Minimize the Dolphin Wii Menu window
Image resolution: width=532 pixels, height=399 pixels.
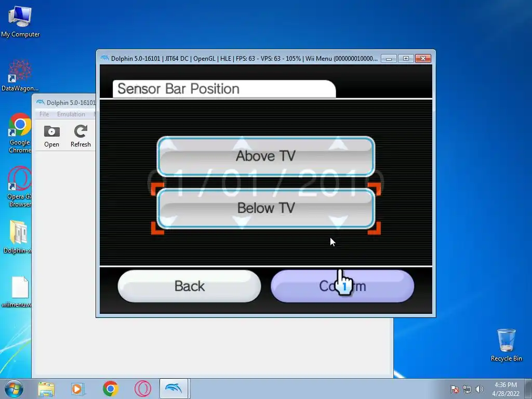point(389,59)
